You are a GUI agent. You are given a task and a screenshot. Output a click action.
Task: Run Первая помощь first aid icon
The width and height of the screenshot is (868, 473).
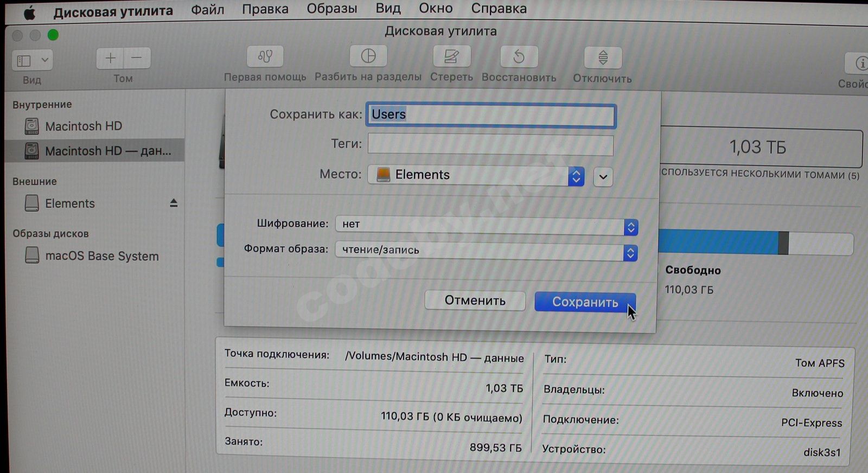pyautogui.click(x=265, y=56)
